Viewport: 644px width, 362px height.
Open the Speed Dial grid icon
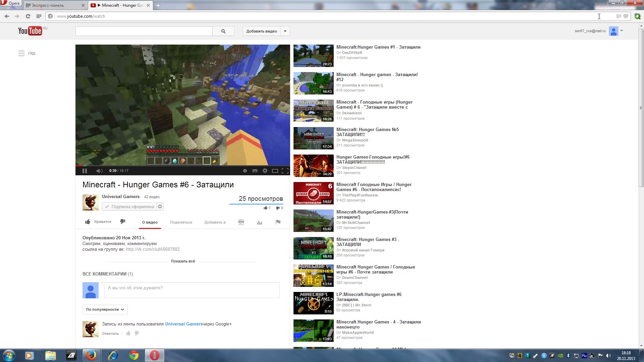tap(39, 16)
